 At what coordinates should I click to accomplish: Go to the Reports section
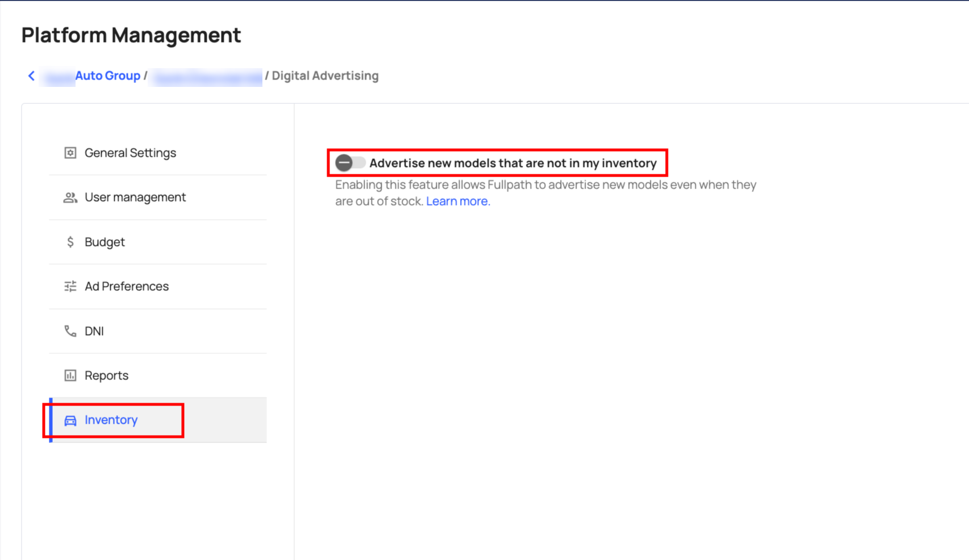106,375
